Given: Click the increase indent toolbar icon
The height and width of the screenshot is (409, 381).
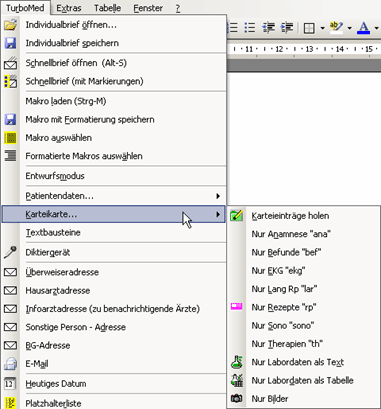Looking at the screenshot, I should (x=287, y=28).
